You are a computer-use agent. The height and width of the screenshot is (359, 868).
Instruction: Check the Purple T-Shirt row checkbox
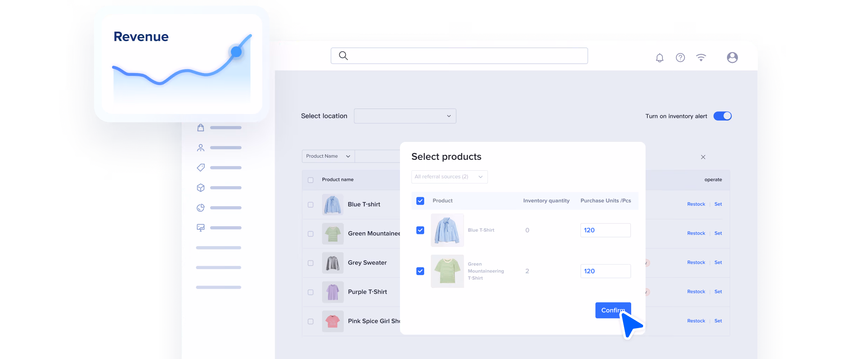coord(311,292)
